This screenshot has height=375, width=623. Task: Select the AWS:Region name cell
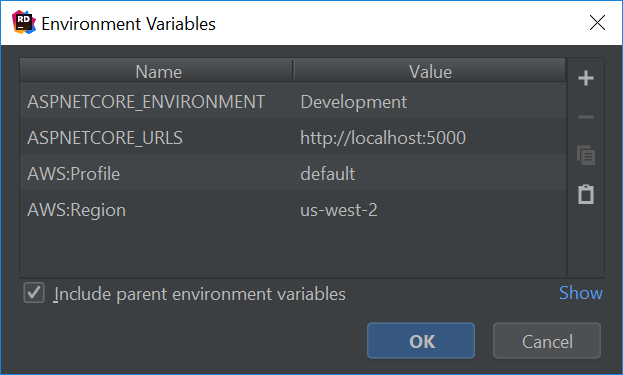coord(157,209)
